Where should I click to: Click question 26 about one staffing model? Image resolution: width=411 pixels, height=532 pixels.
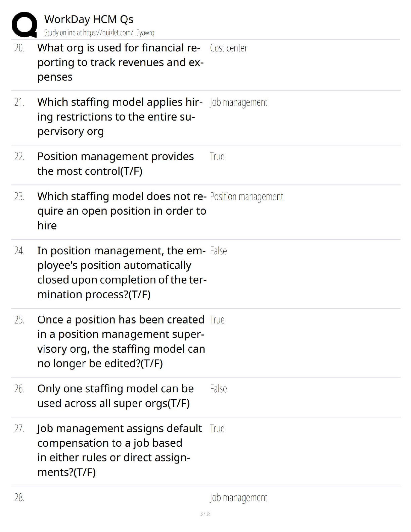(116, 396)
